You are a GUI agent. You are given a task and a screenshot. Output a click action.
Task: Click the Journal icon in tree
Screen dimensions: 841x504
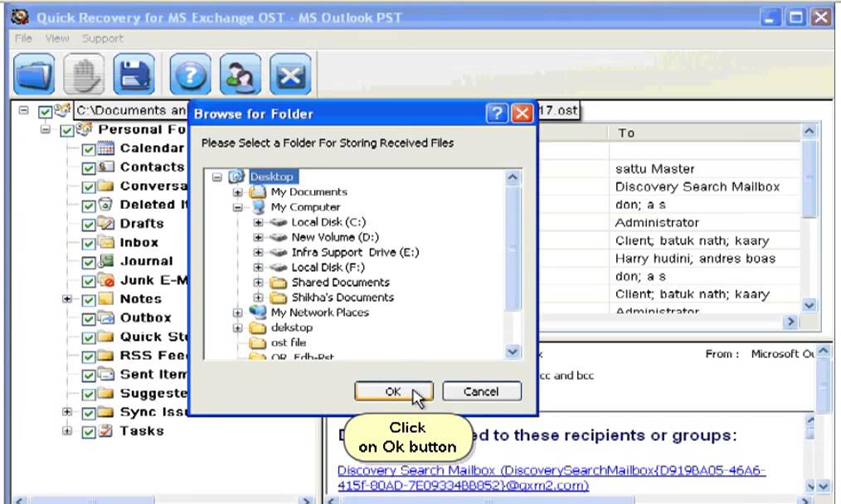106,261
